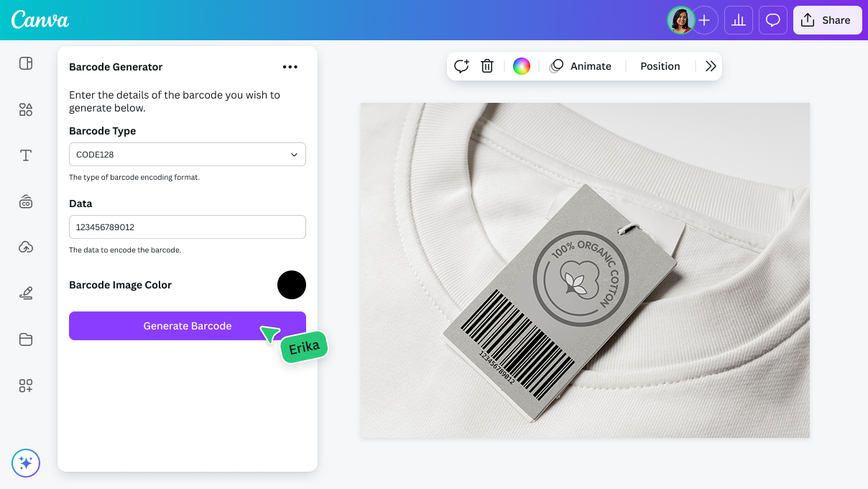This screenshot has height=489, width=868.
Task: Open the Elements shapes panel
Action: point(26,109)
